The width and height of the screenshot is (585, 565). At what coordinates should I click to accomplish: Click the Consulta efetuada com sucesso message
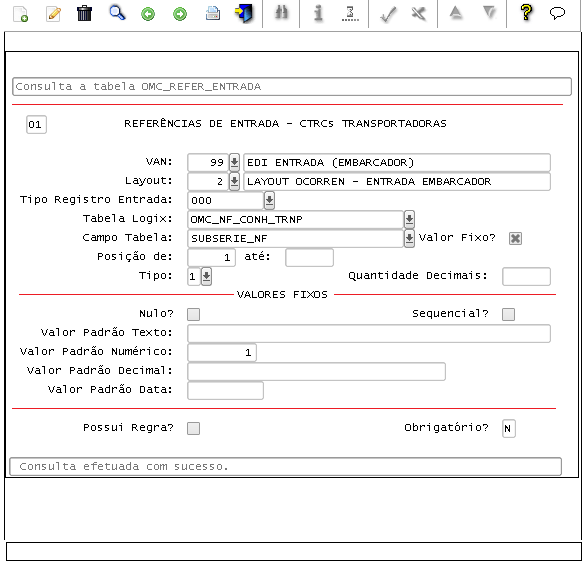click(285, 466)
